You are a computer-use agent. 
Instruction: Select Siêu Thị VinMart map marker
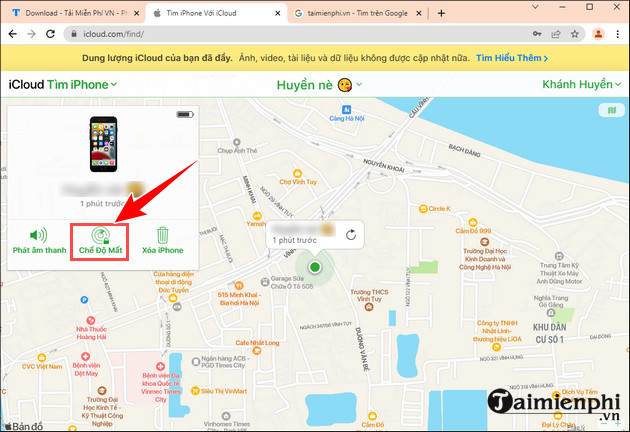[x=195, y=391]
